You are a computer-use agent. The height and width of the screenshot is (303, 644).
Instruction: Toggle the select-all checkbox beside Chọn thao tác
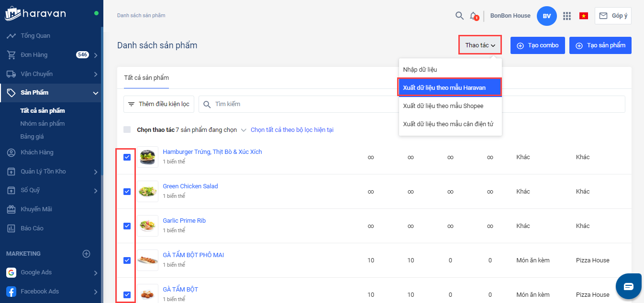(x=127, y=130)
